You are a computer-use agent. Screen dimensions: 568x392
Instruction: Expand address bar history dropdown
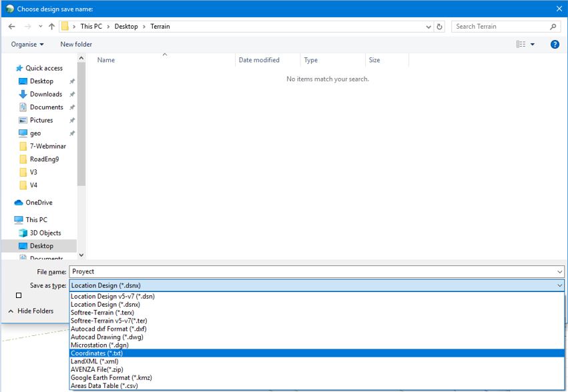tap(429, 27)
